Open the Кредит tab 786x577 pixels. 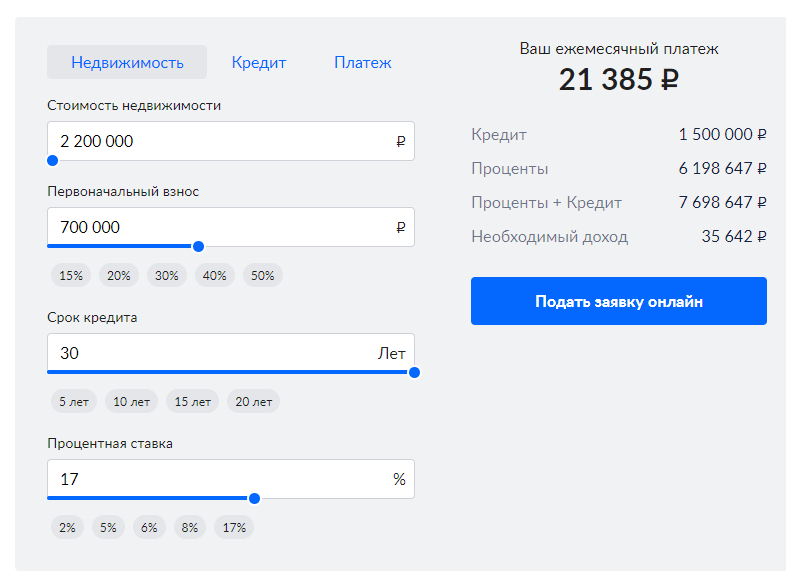259,62
